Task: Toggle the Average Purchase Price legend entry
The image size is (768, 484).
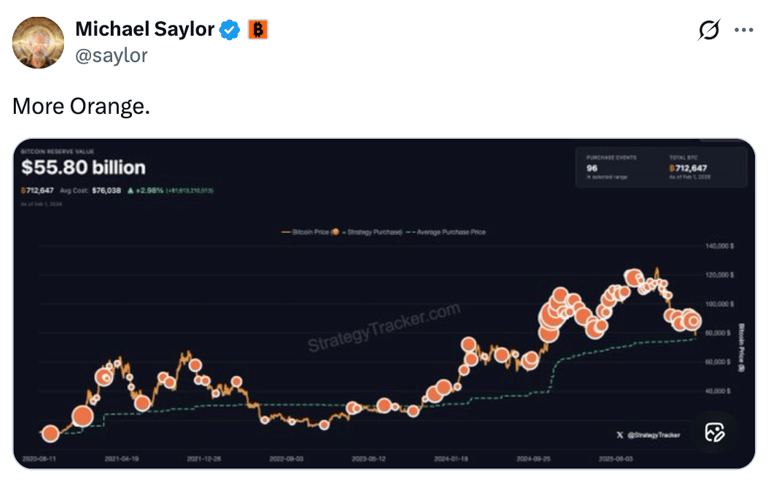Action: pyautogui.click(x=444, y=232)
